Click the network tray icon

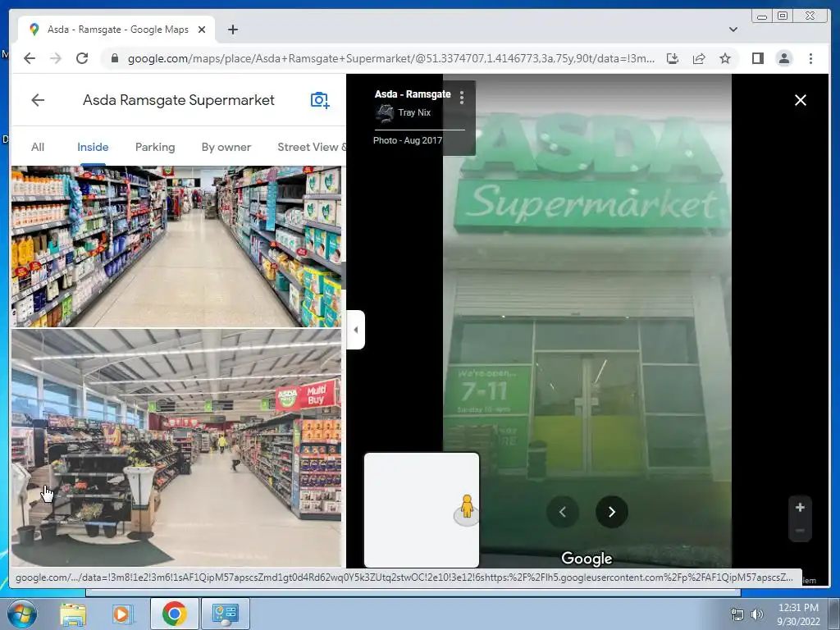(x=737, y=614)
